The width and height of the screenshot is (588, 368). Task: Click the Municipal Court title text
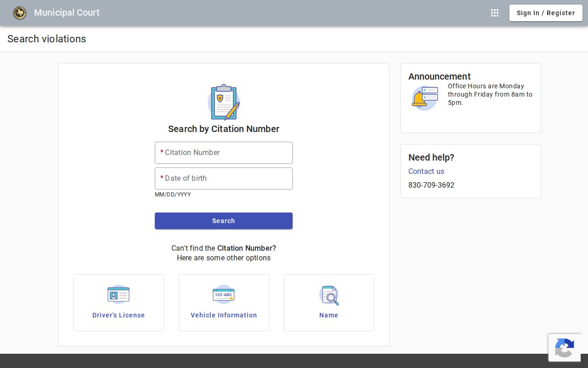67,13
